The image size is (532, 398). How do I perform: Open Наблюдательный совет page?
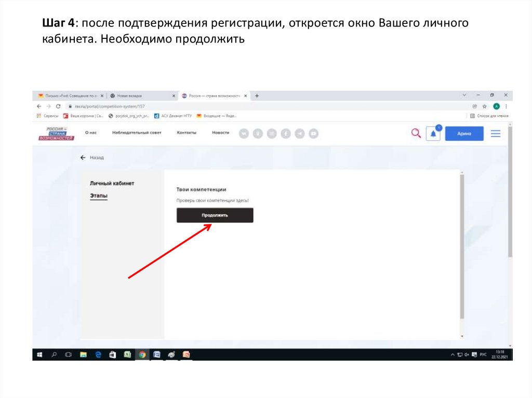click(x=137, y=132)
